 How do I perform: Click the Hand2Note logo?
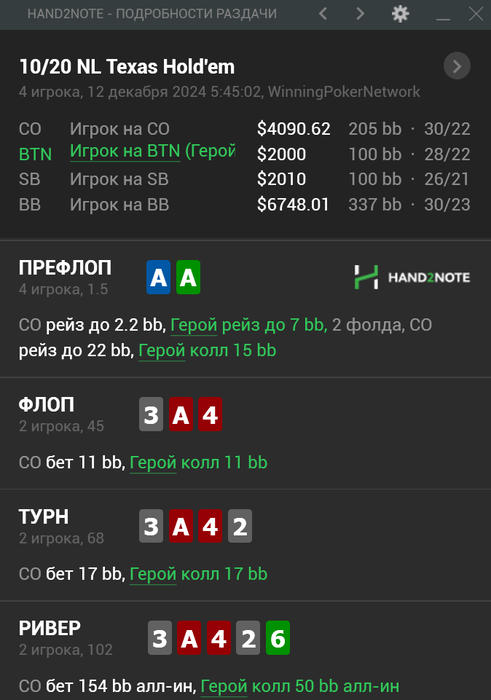(x=412, y=277)
